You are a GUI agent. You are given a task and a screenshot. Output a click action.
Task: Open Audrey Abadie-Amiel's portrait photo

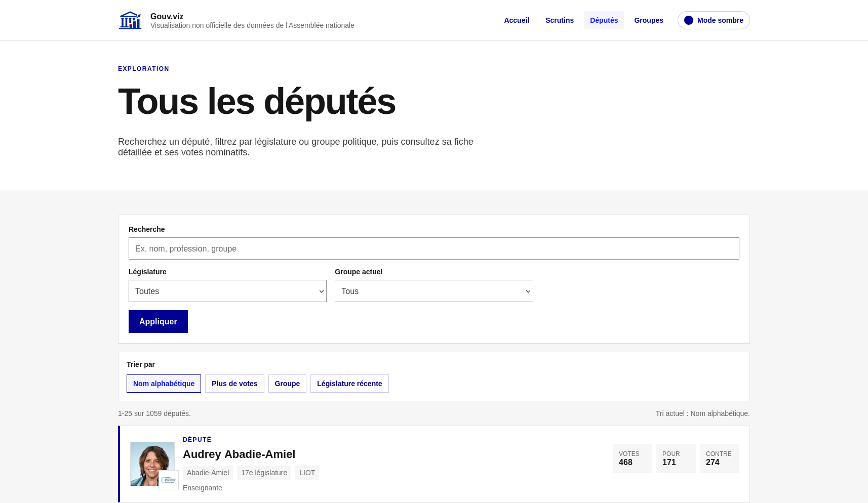[x=152, y=464]
